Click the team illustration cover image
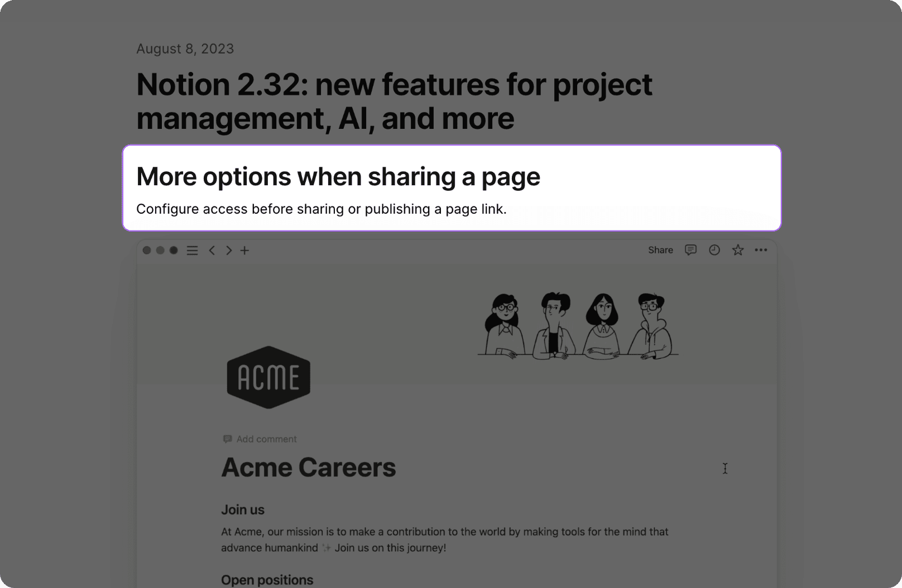 tap(578, 325)
